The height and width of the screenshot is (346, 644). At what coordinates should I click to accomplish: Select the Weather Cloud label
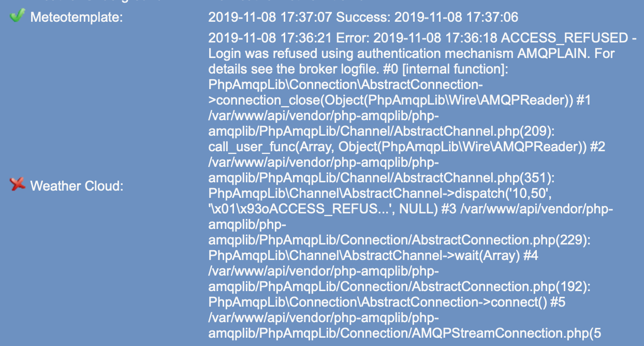click(77, 185)
